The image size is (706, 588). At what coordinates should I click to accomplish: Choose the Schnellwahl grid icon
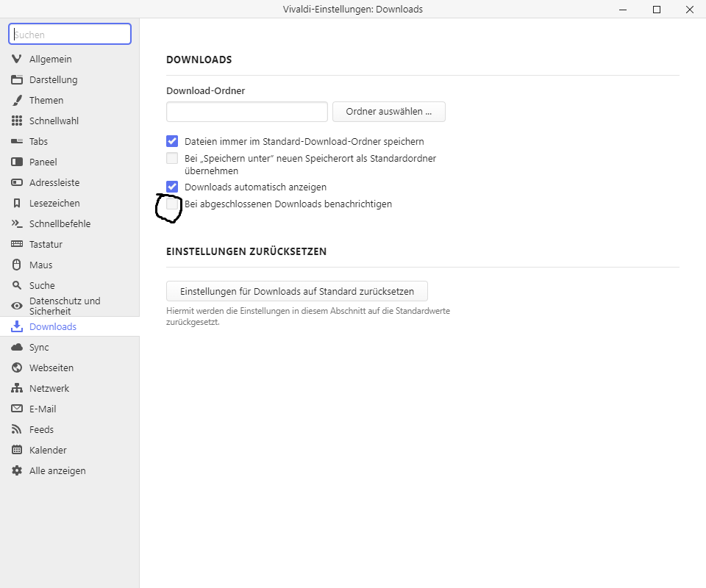click(17, 121)
